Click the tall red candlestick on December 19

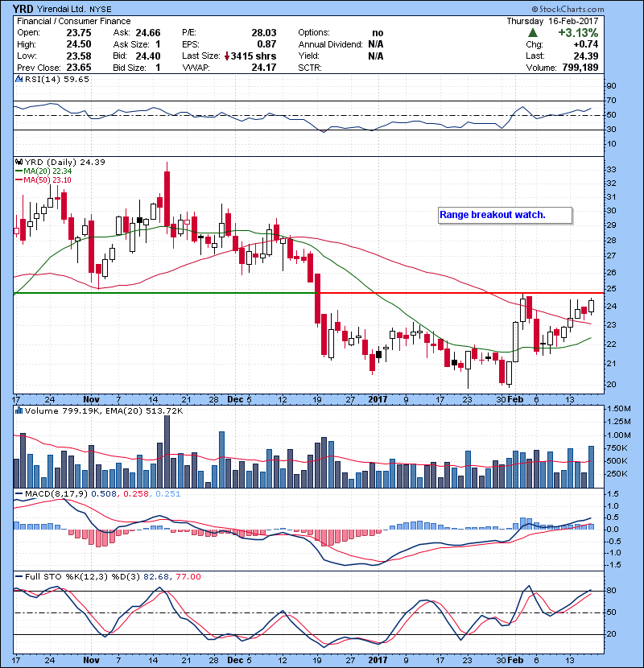click(317, 300)
